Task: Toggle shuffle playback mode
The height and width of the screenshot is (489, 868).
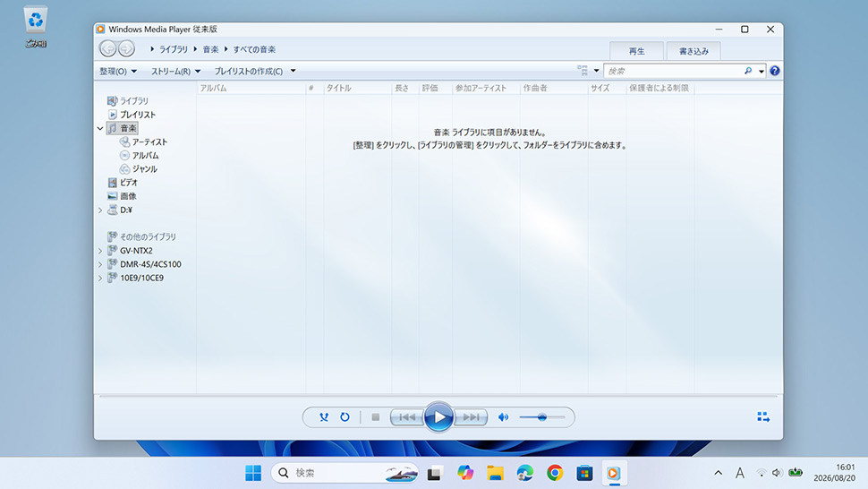Action: 324,417
